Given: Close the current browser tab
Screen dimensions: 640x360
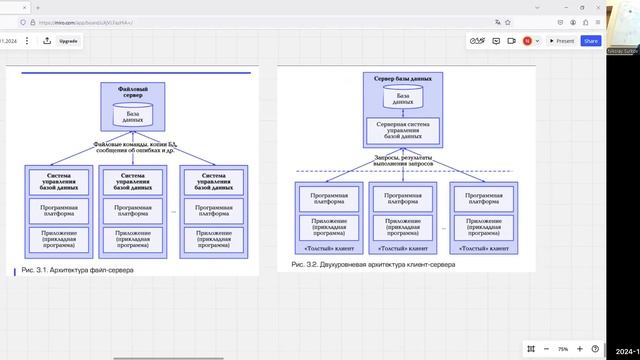Looking at the screenshot, I should click(x=24, y=7).
